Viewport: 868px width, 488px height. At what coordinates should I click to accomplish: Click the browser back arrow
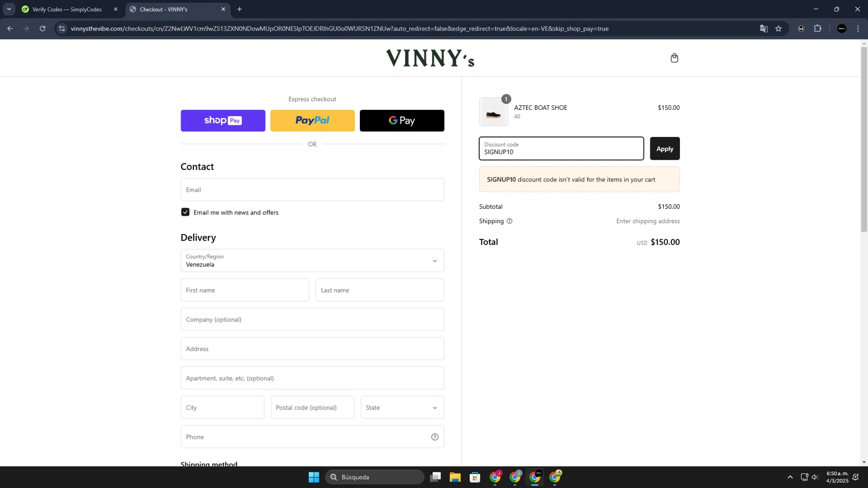(10, 28)
